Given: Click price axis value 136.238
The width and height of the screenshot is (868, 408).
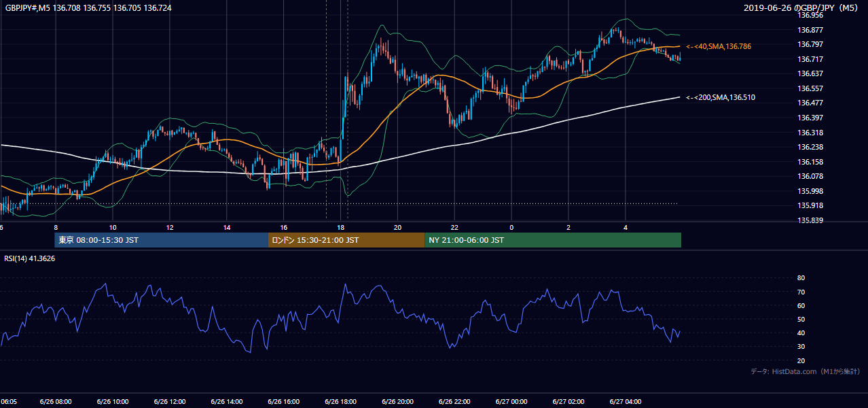Looking at the screenshot, I should click(810, 147).
